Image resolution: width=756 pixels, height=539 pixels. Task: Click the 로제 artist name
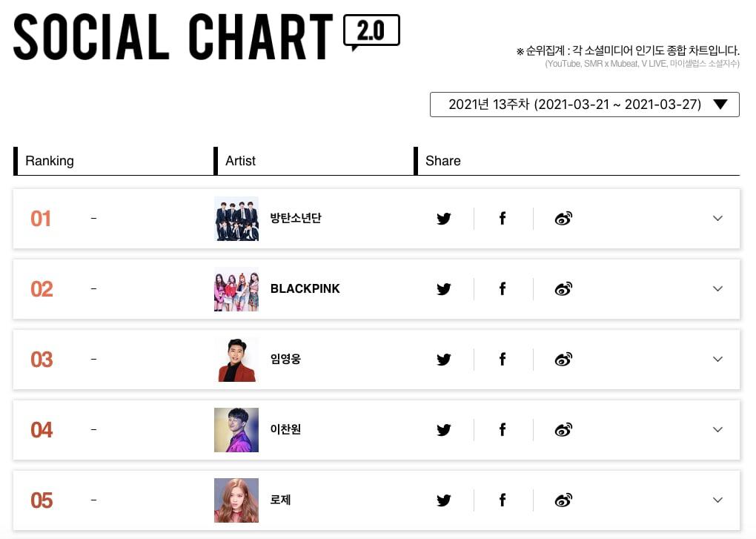tap(281, 500)
